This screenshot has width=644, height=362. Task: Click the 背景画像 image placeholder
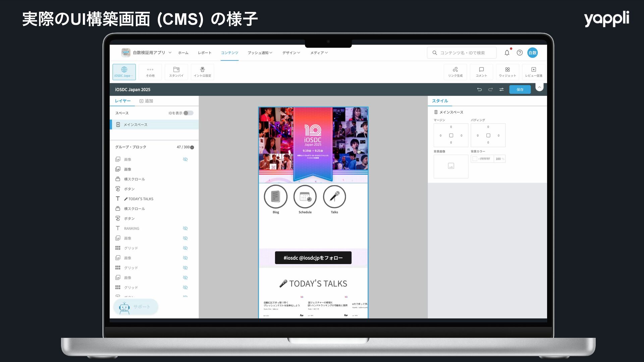point(451,166)
